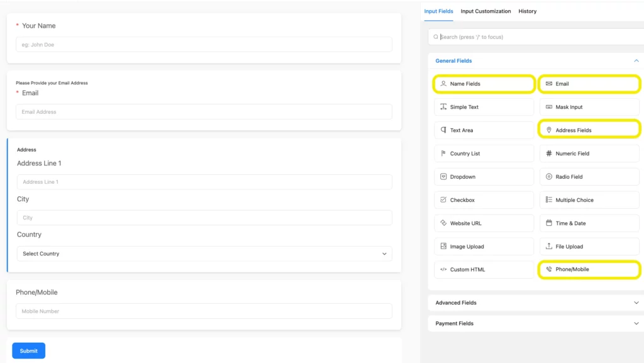Click the Numeric Field hash icon
This screenshot has width=644, height=363.
[548, 153]
